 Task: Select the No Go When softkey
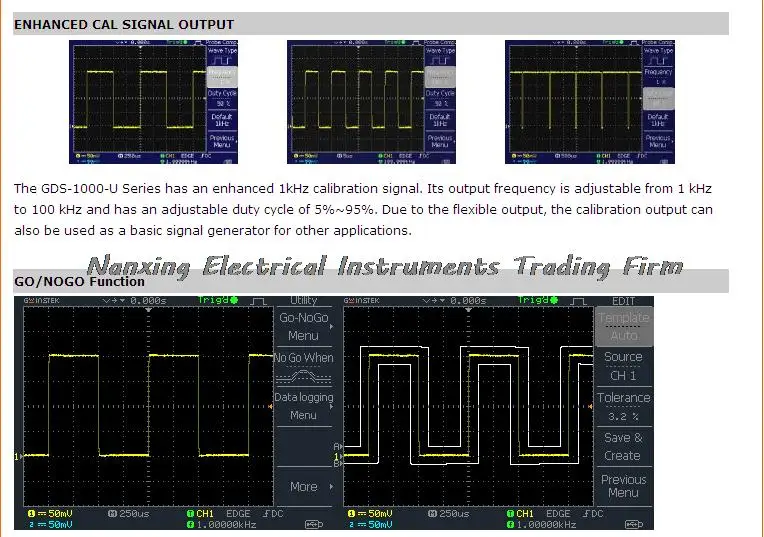(304, 368)
